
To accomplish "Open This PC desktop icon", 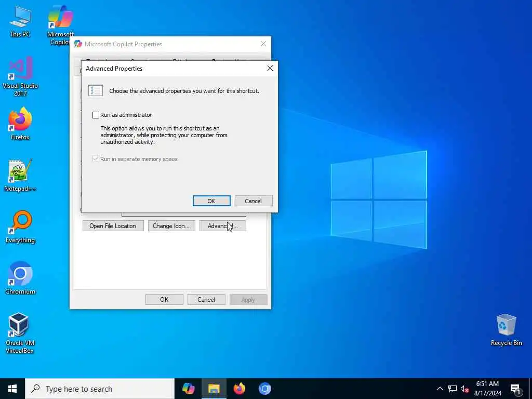I will tap(20, 21).
